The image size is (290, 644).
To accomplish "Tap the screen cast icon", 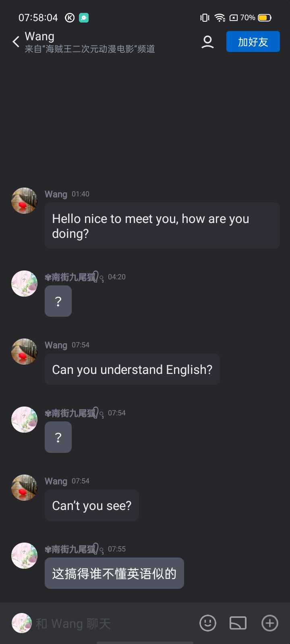I will [x=238, y=623].
